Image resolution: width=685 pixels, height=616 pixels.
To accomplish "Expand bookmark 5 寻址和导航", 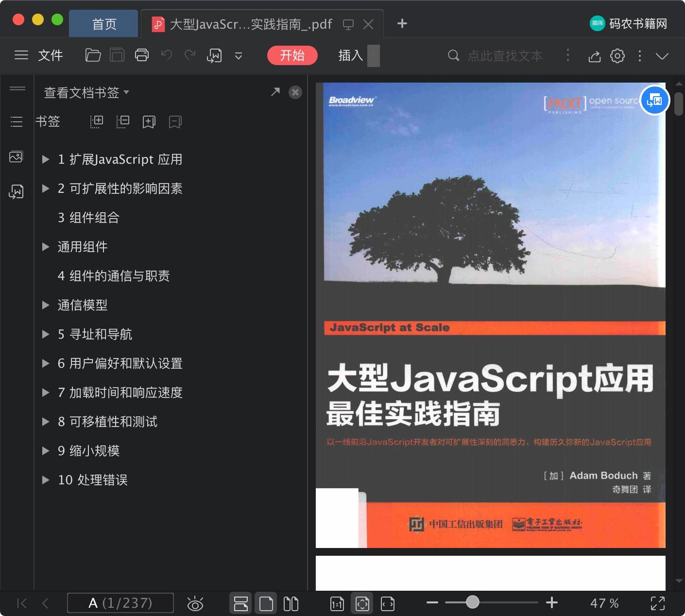I will click(46, 334).
